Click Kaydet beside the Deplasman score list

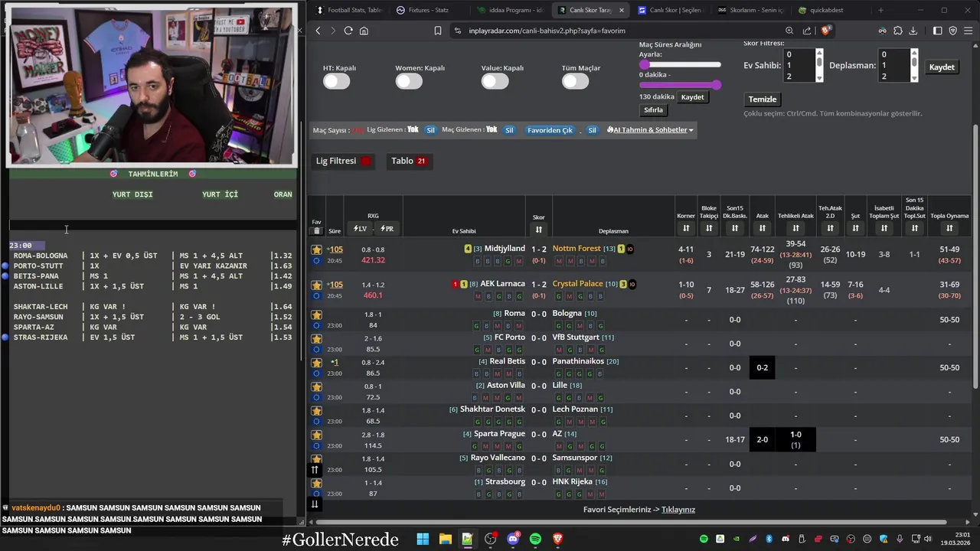tap(942, 67)
